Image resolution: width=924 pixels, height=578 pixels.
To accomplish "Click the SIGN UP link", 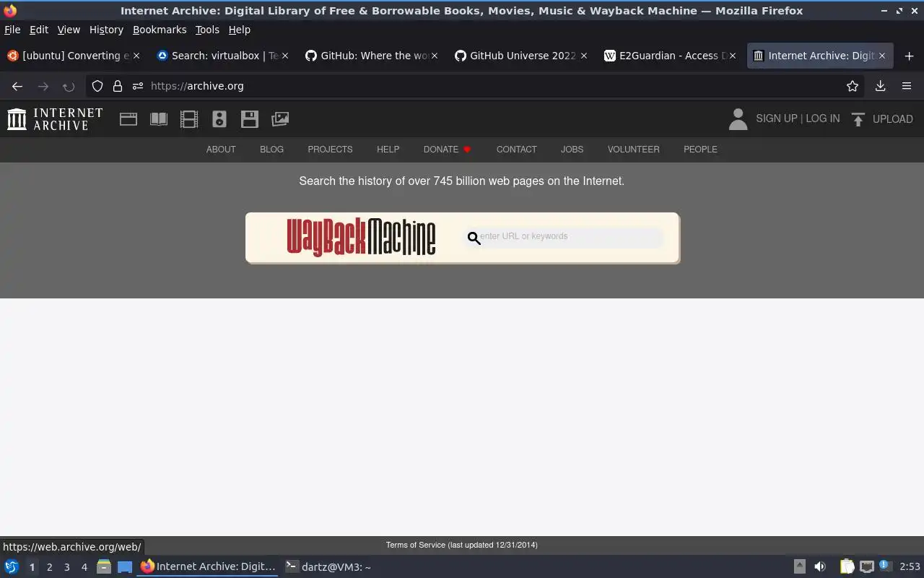I will click(776, 118).
